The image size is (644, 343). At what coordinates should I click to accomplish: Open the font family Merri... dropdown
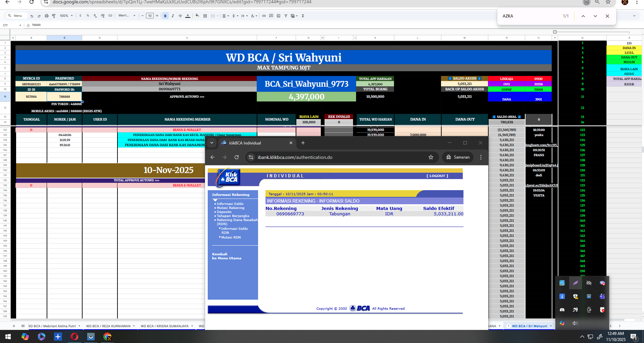coord(127,16)
